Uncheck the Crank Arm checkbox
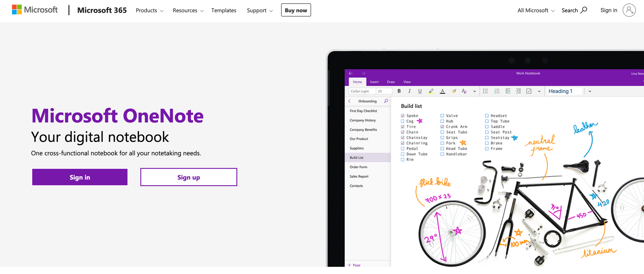The width and height of the screenshot is (644, 274). click(442, 127)
